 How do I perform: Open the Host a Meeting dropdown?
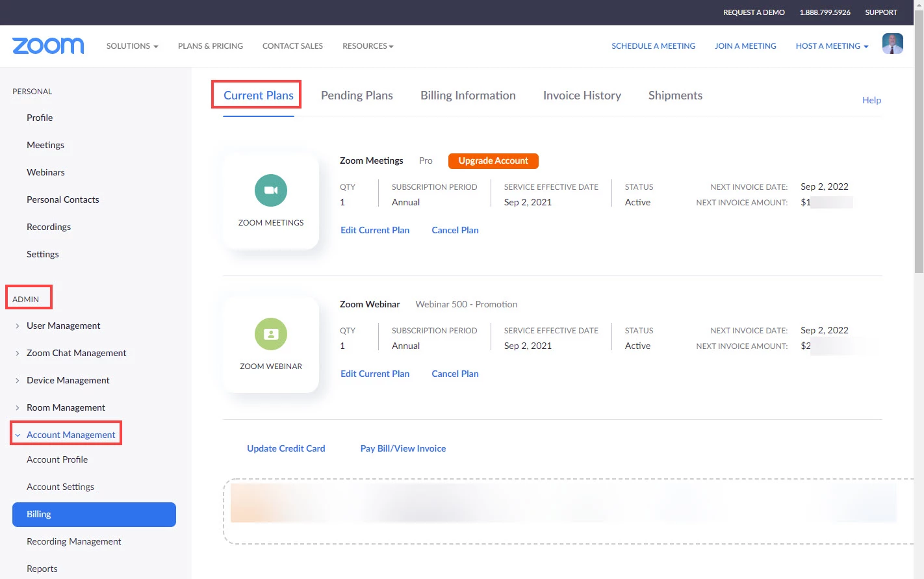point(832,46)
